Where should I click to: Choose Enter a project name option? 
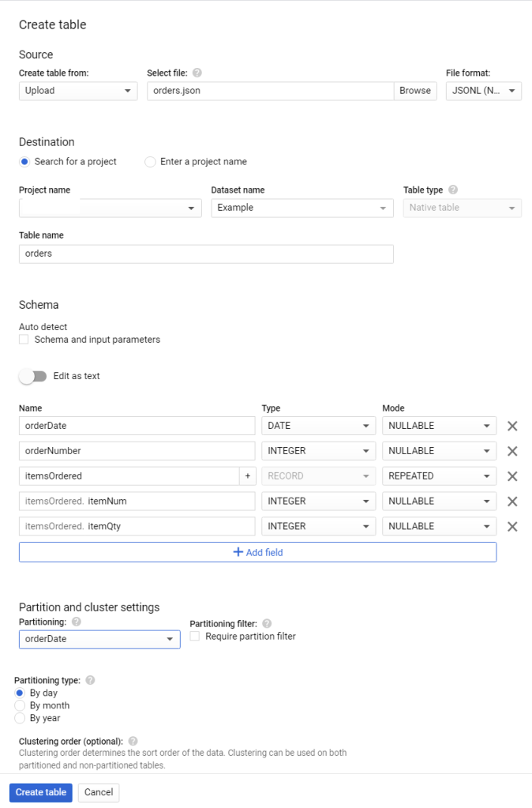[150, 162]
